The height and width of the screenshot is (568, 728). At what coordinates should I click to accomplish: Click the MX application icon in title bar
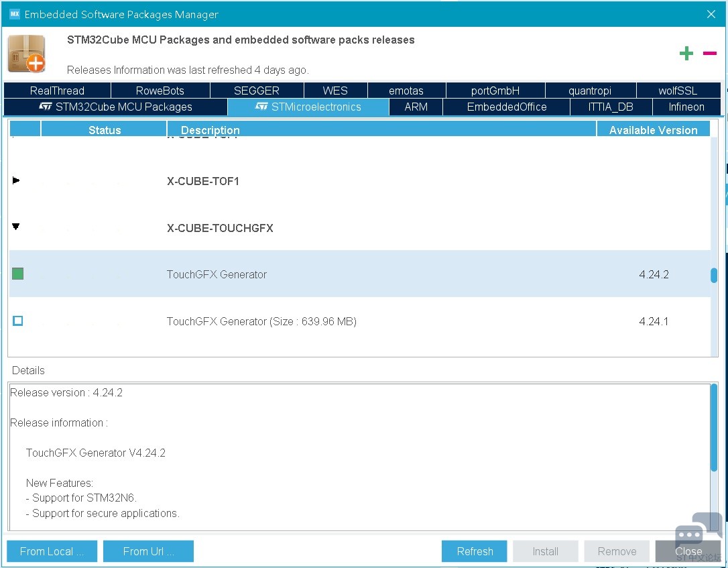point(14,14)
